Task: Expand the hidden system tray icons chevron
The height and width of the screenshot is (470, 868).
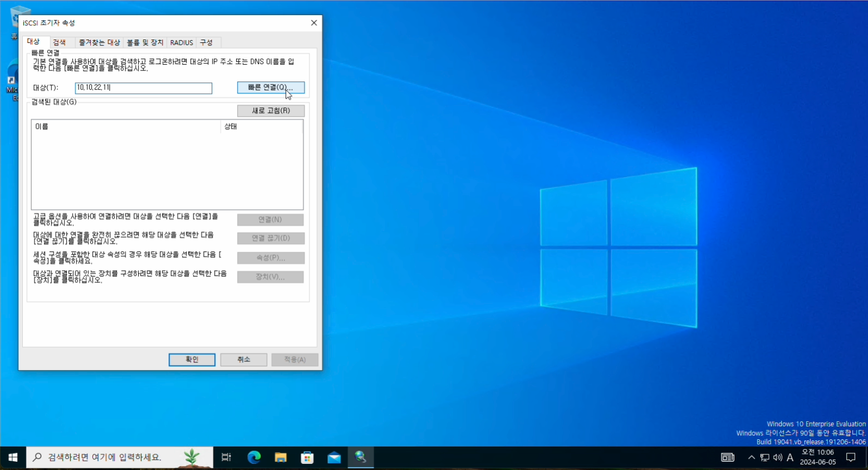Action: (x=752, y=457)
